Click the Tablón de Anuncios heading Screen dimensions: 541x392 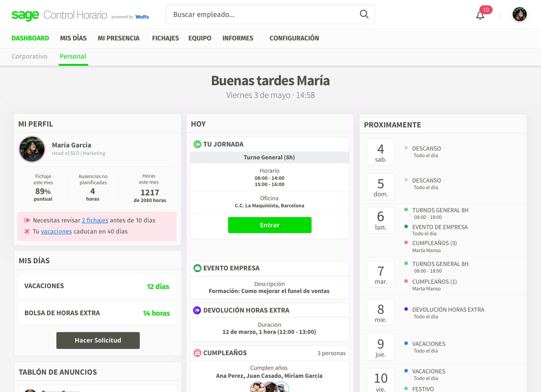(x=58, y=372)
